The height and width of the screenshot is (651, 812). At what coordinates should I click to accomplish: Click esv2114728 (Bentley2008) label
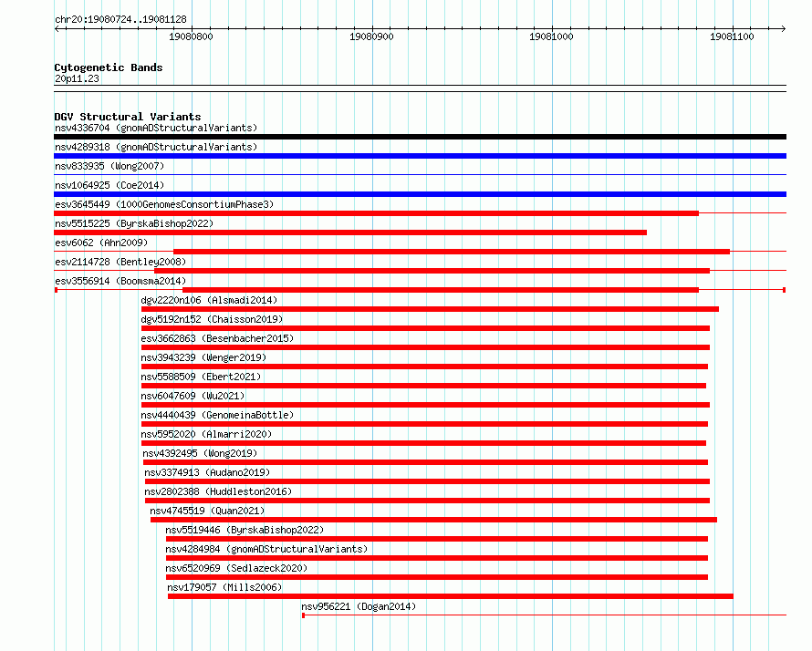pyautogui.click(x=120, y=262)
